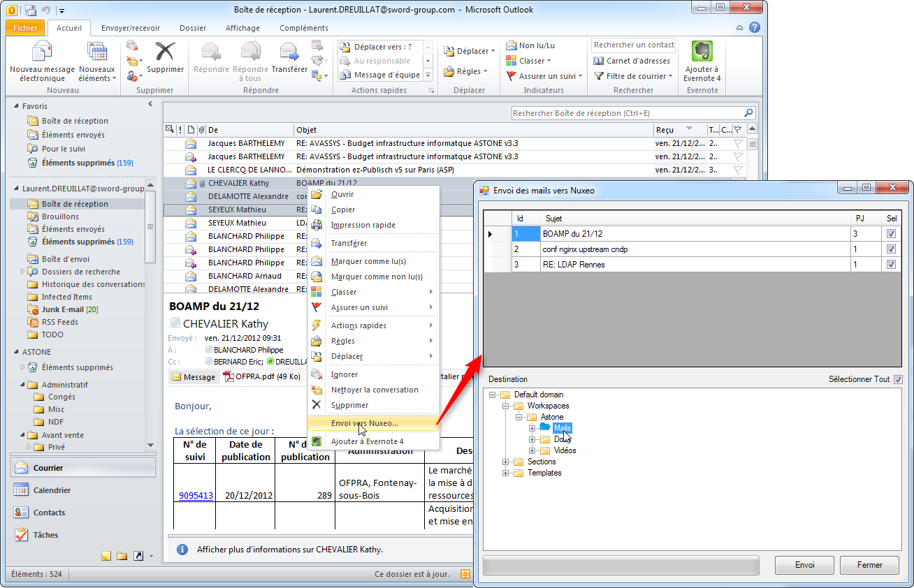The width and height of the screenshot is (914, 588).
Task: Select Marquer comme lu(s) menu entry
Action: tap(373, 261)
